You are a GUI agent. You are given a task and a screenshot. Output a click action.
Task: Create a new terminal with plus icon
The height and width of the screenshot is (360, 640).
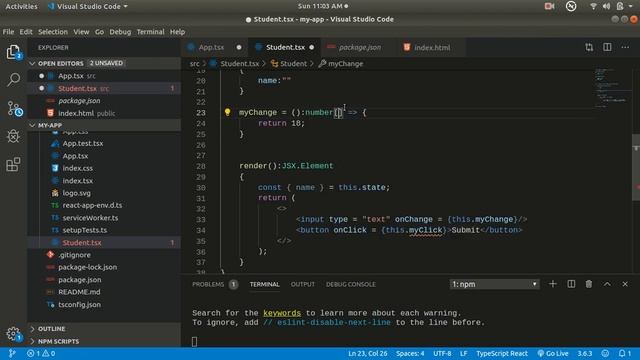click(553, 284)
